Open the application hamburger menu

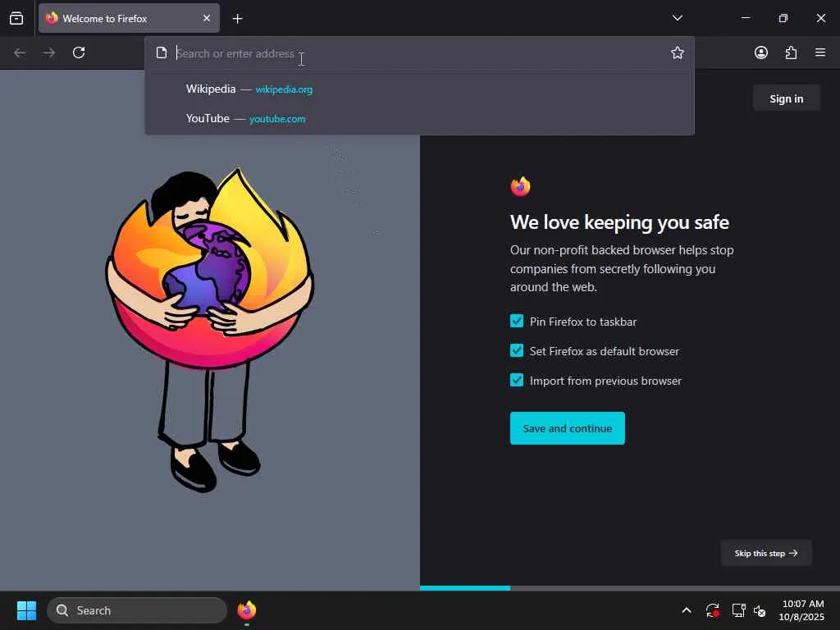[x=820, y=52]
